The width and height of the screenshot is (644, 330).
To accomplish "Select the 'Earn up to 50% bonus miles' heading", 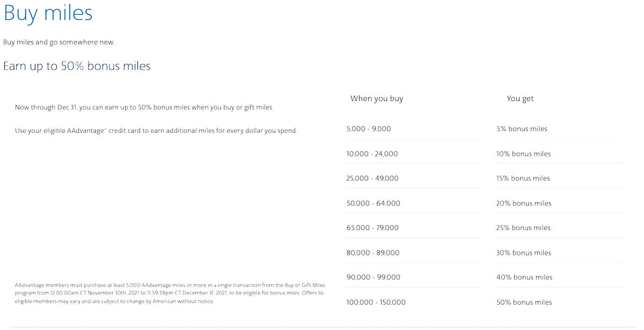I will tap(77, 66).
